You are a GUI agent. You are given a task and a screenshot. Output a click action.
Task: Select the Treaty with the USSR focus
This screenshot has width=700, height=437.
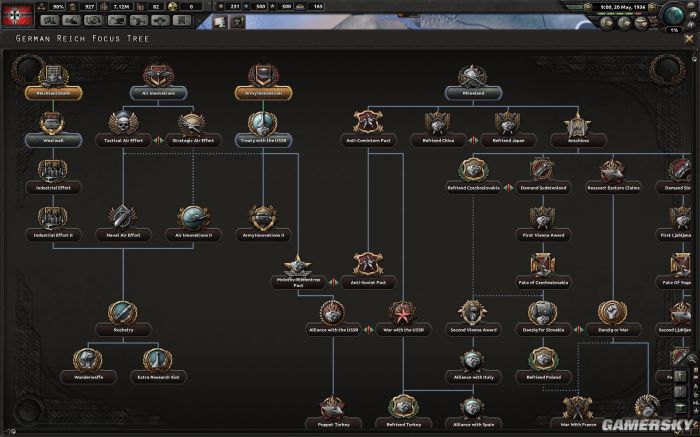coord(263,130)
